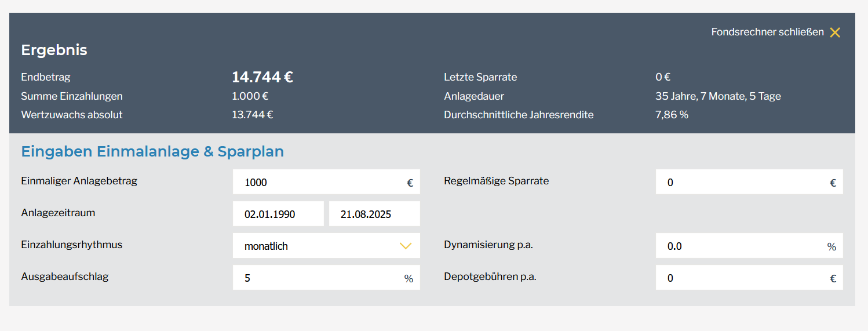Click the 'Ergebnis' heading
Viewport: 868px width, 331px height.
(54, 50)
